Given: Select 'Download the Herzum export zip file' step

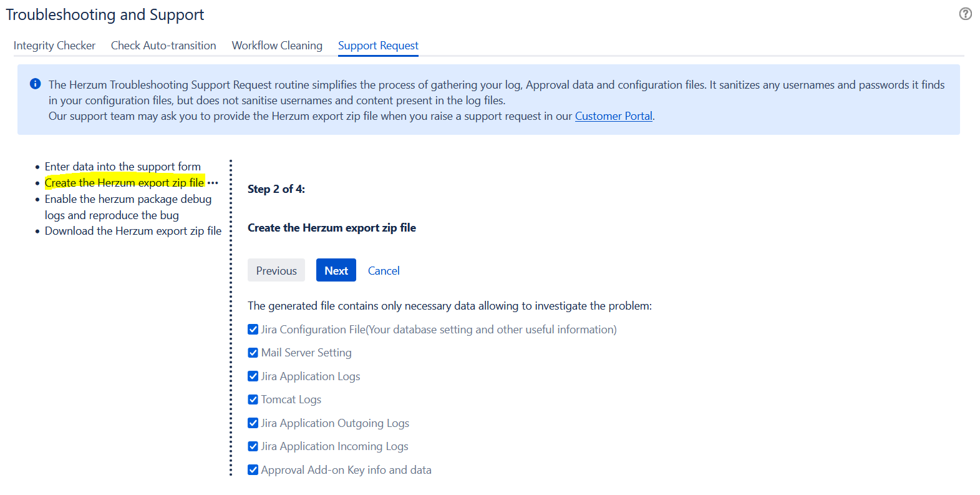Looking at the screenshot, I should tap(133, 231).
